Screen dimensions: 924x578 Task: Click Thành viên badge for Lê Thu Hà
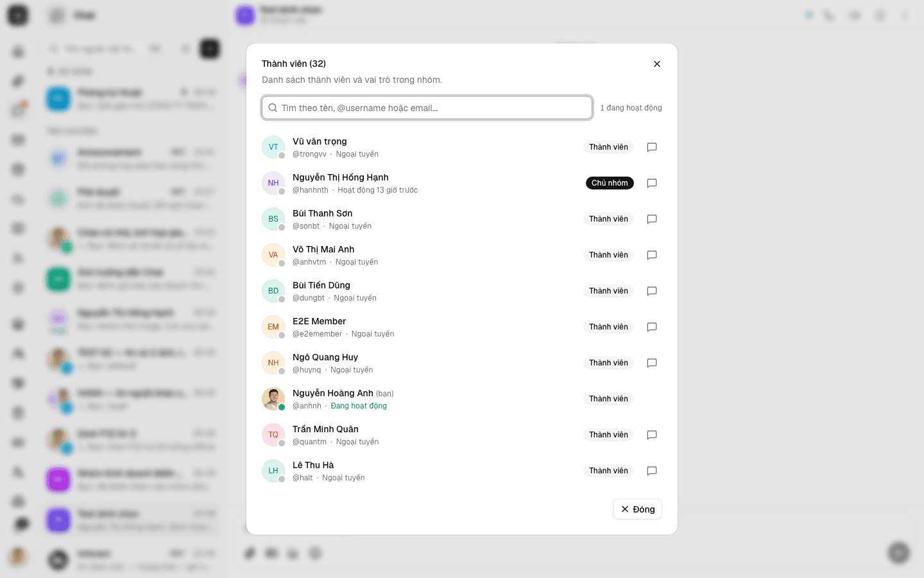point(608,471)
